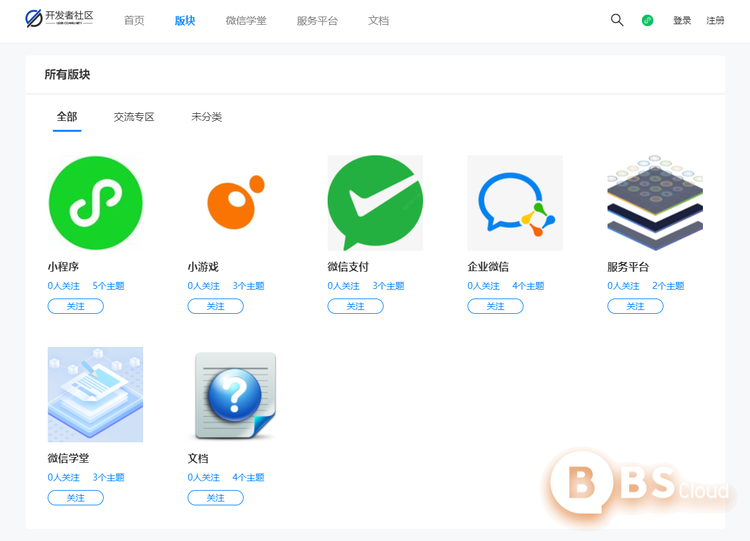The width and height of the screenshot is (750, 541).
Task: Click 0人关注 under 小游戏
Action: pyautogui.click(x=204, y=286)
